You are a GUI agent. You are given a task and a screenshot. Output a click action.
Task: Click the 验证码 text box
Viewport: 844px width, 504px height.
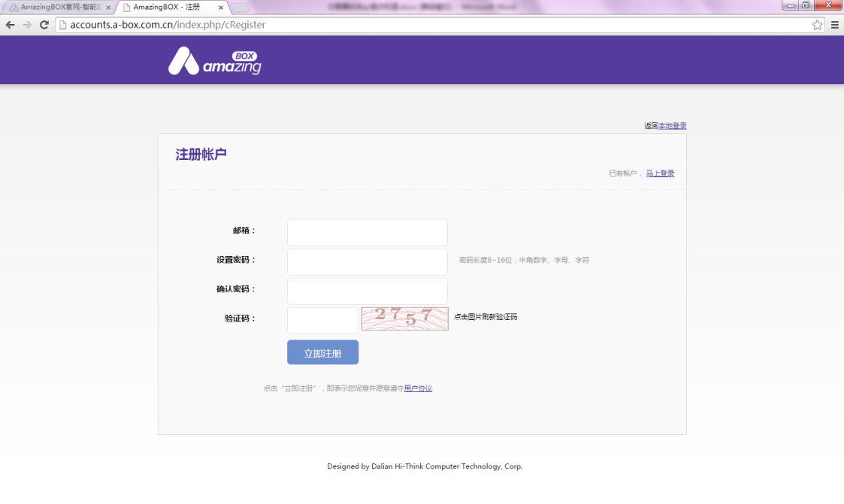point(322,320)
